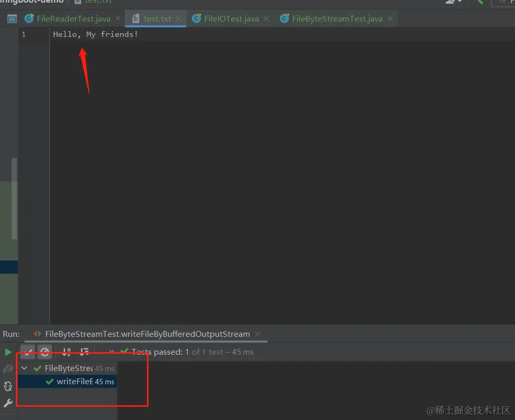Toggle the show passed tests checkmark button
This screenshot has height=420, width=515.
tap(27, 352)
